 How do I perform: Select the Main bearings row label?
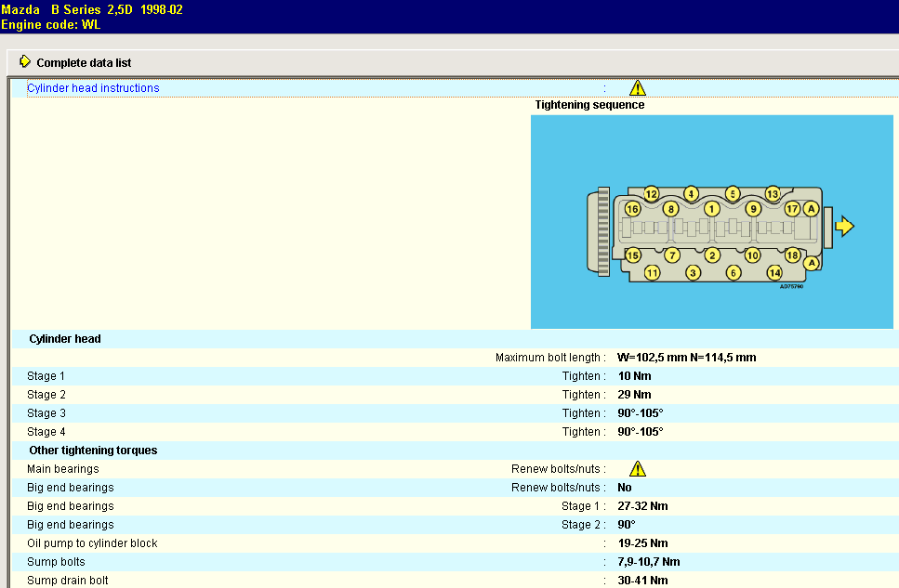click(63, 469)
